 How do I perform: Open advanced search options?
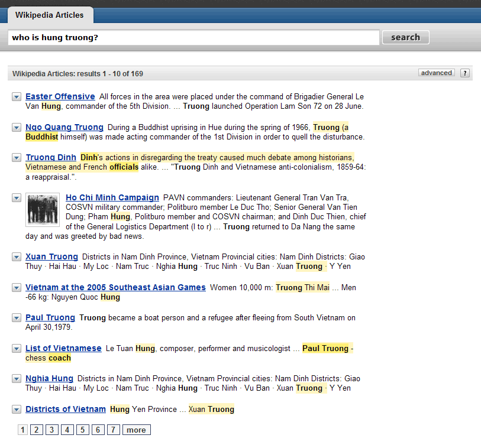[x=436, y=73]
